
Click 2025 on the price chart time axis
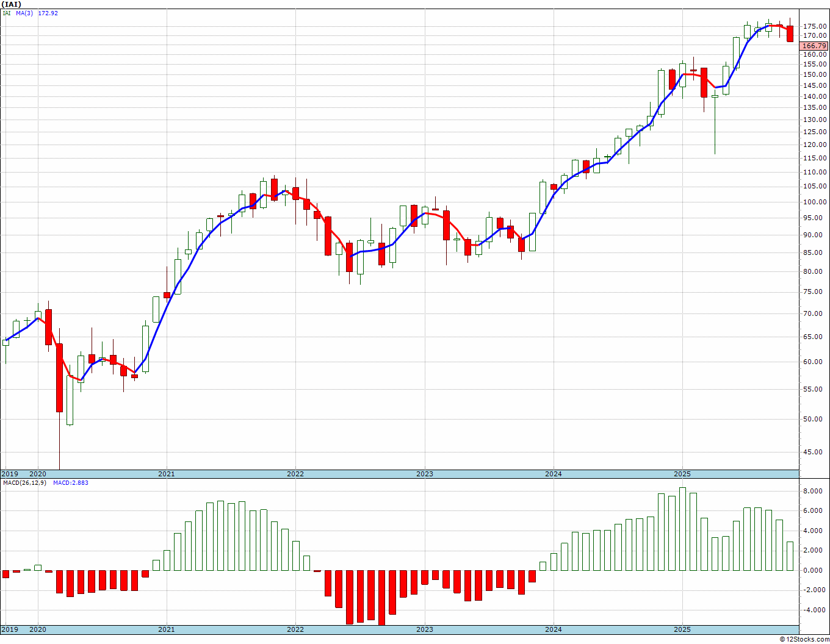[x=682, y=474]
